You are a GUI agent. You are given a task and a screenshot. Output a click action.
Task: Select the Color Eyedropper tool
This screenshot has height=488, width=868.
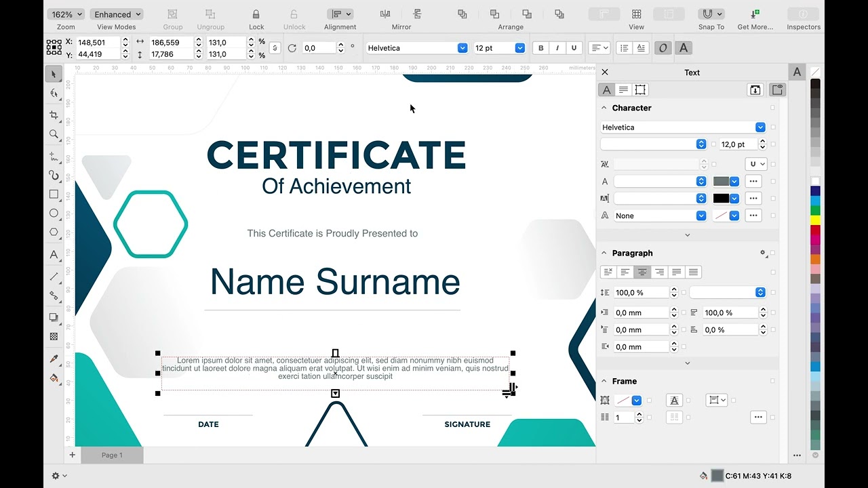[x=54, y=359]
